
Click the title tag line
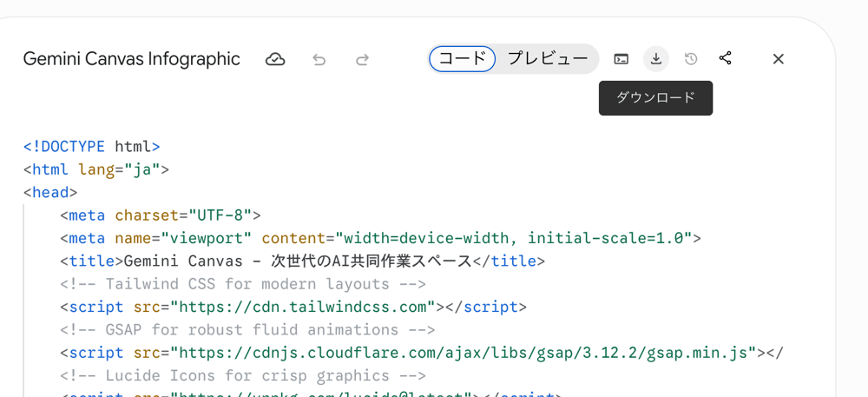tap(303, 261)
